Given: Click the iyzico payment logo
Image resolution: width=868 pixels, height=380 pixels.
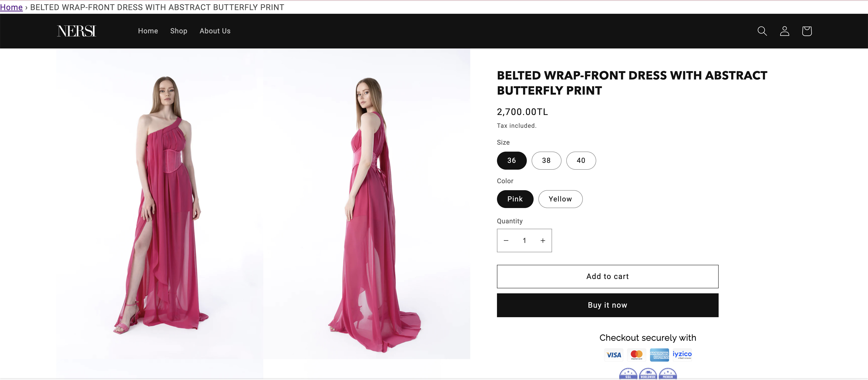Looking at the screenshot, I should pyautogui.click(x=682, y=355).
